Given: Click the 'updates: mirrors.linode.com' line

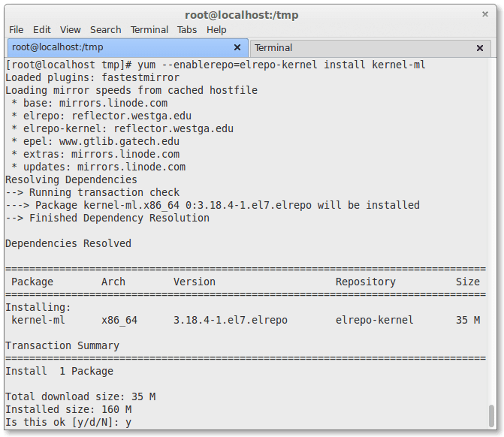Looking at the screenshot, I should (x=98, y=167).
